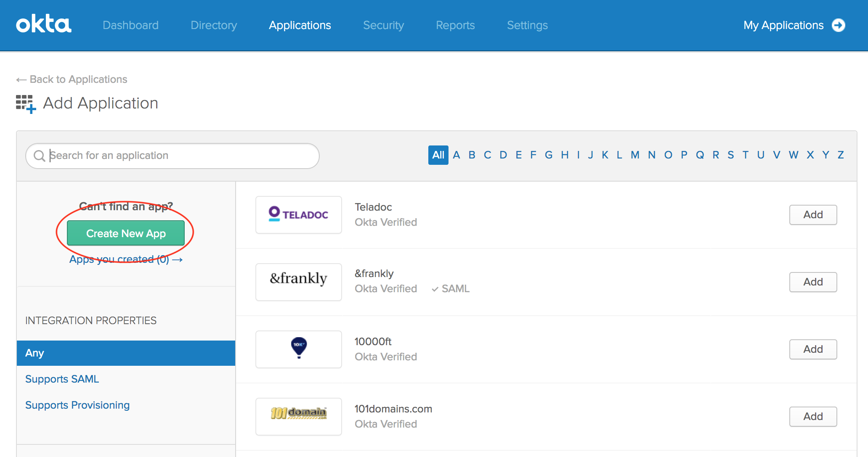Image resolution: width=868 pixels, height=457 pixels.
Task: Filter apps by letter V
Action: pos(777,155)
